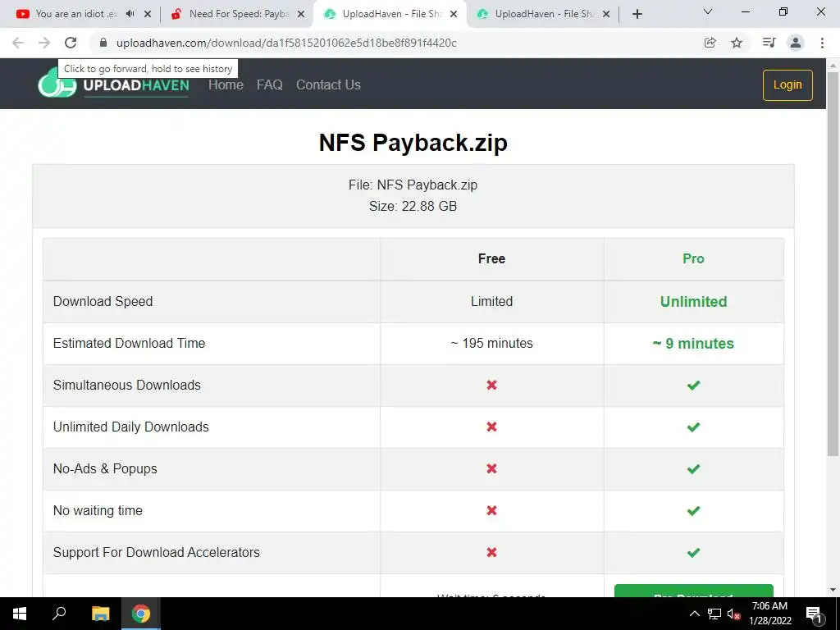
Task: Click the UploadHaven logo
Action: tap(113, 84)
